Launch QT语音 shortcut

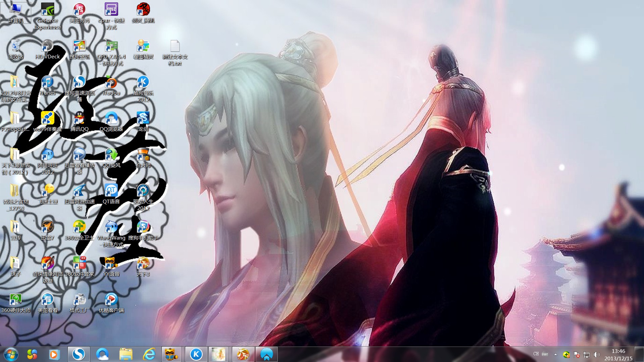click(111, 194)
